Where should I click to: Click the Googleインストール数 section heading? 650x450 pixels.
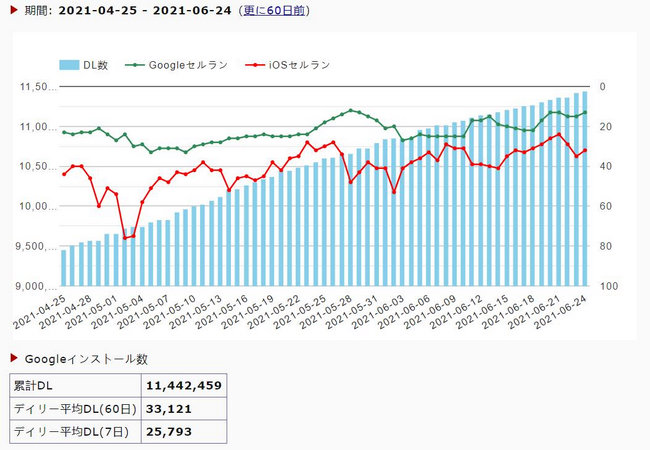point(86,359)
